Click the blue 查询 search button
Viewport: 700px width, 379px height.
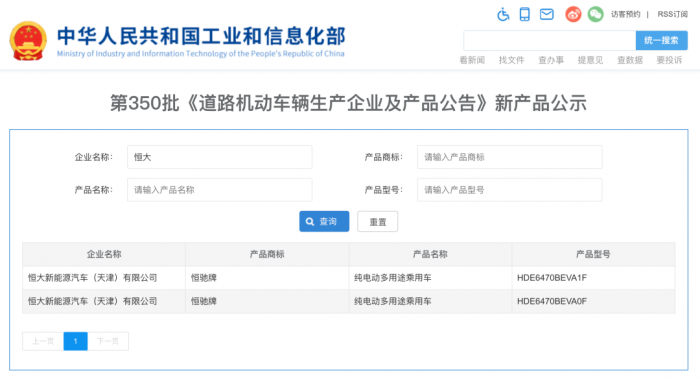pyautogui.click(x=324, y=221)
